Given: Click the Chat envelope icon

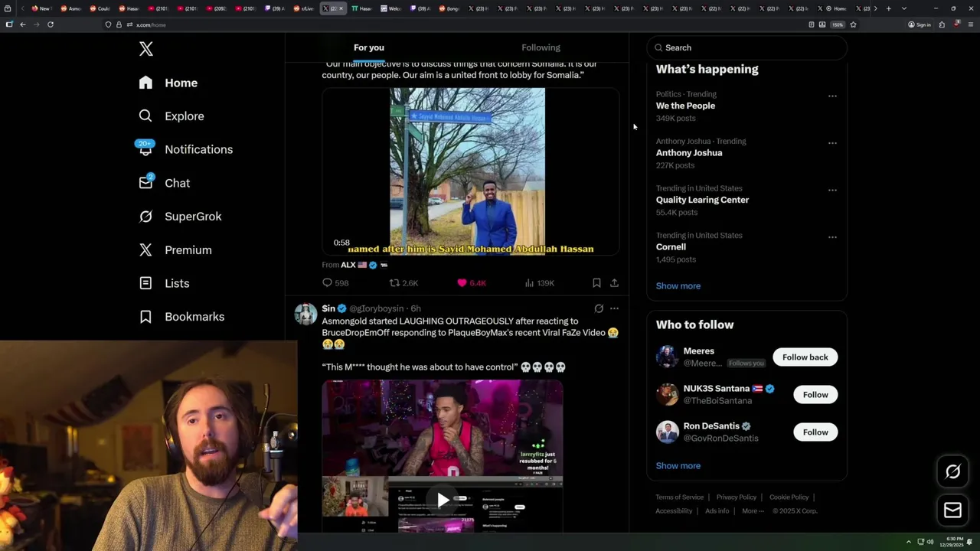Looking at the screenshot, I should tap(145, 183).
